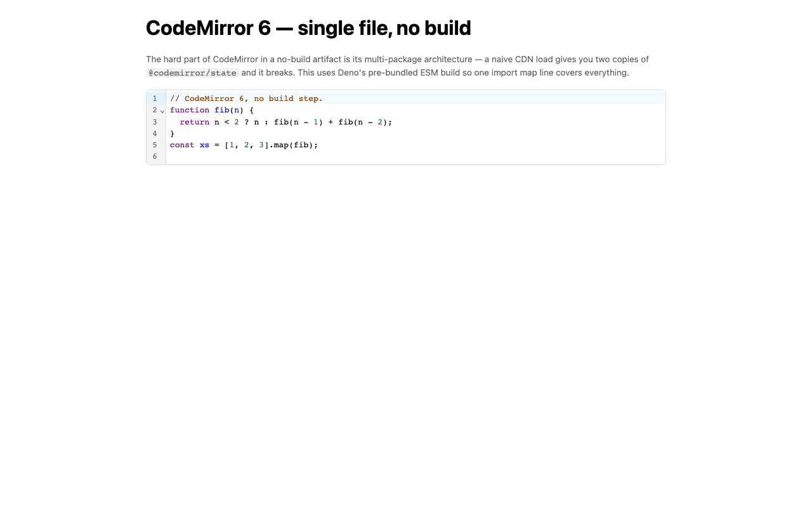The height and width of the screenshot is (508, 812).
Task: Click the 'const' keyword on line 5
Action: [182, 145]
